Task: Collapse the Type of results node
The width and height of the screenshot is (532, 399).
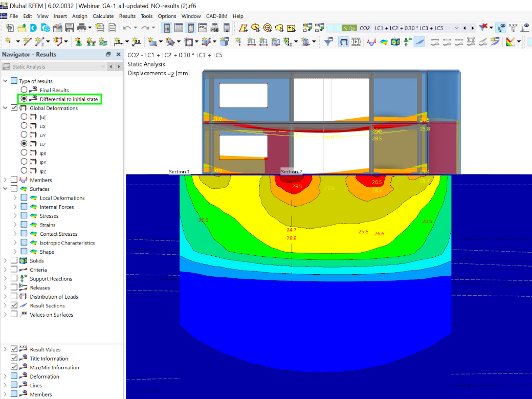Action: pyautogui.click(x=5, y=81)
